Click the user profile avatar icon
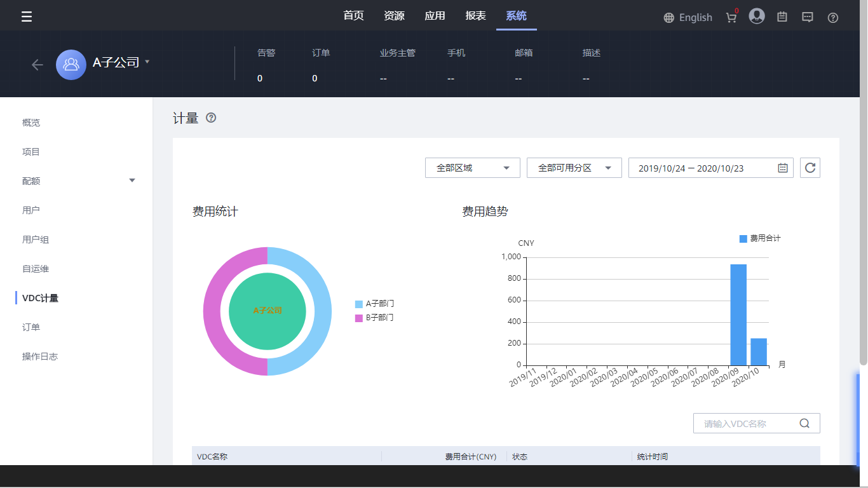Image resolution: width=868 pixels, height=488 pixels. coord(756,17)
